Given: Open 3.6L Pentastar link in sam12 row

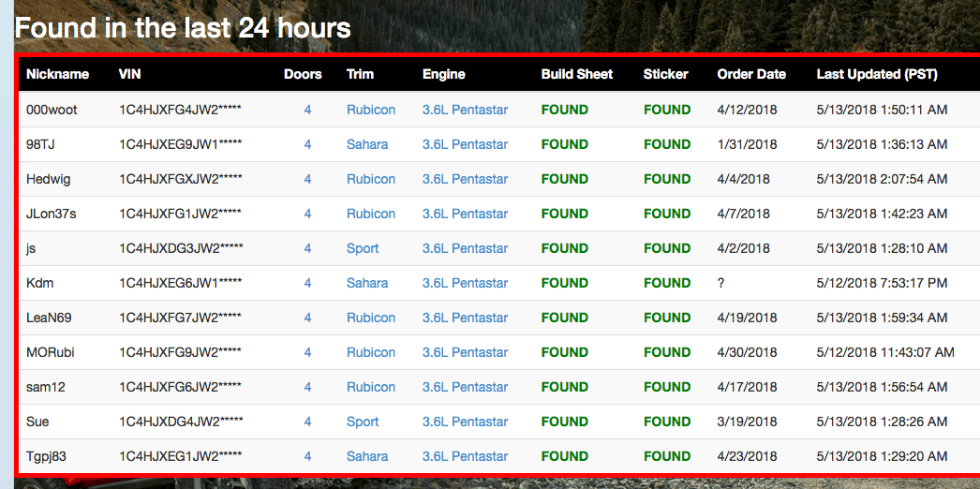Looking at the screenshot, I should coord(465,387).
